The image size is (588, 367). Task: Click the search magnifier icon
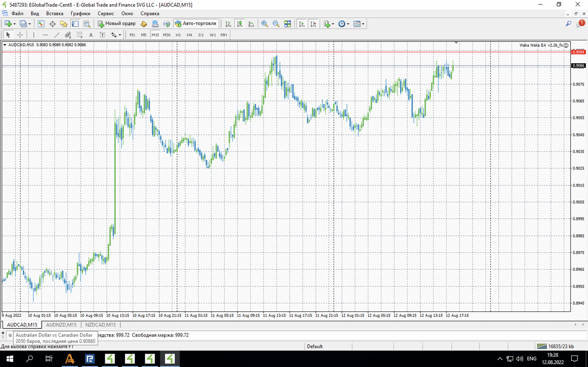(x=568, y=24)
